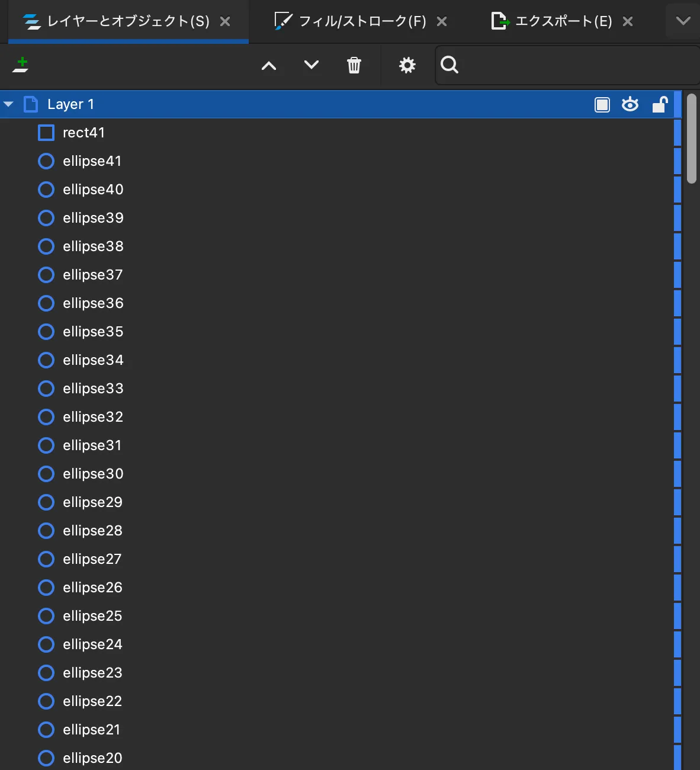Click the rect41 rectangle icon

click(x=46, y=133)
